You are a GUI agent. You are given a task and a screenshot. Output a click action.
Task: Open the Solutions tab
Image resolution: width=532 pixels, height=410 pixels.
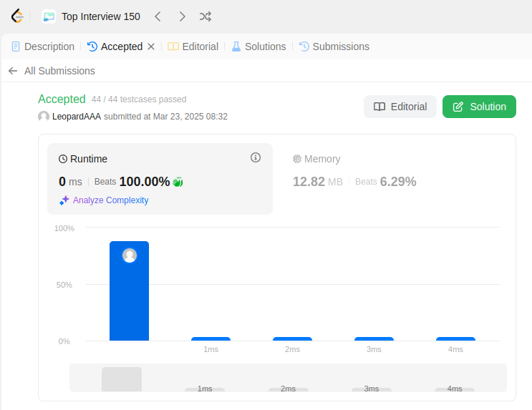tap(258, 47)
